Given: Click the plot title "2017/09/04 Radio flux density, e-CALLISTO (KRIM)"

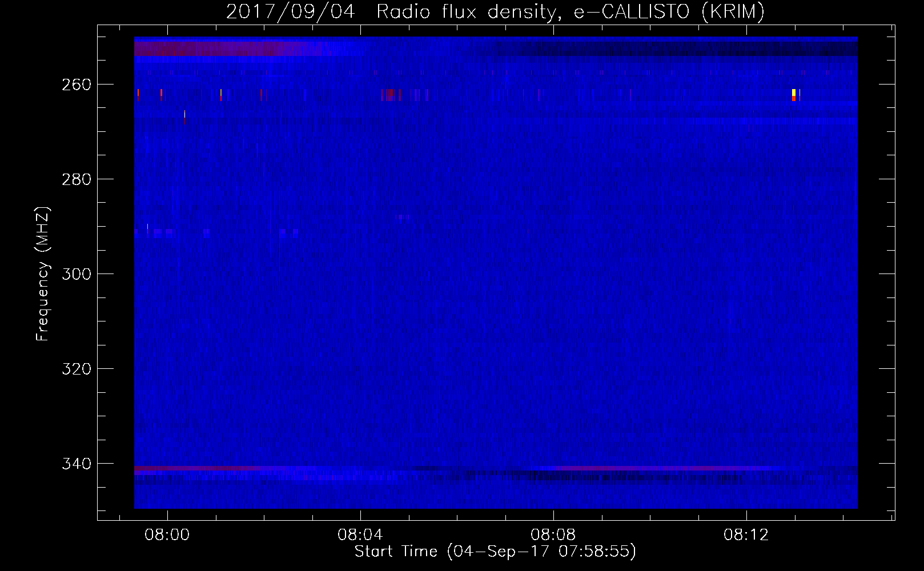Looking at the screenshot, I should click(x=495, y=11).
